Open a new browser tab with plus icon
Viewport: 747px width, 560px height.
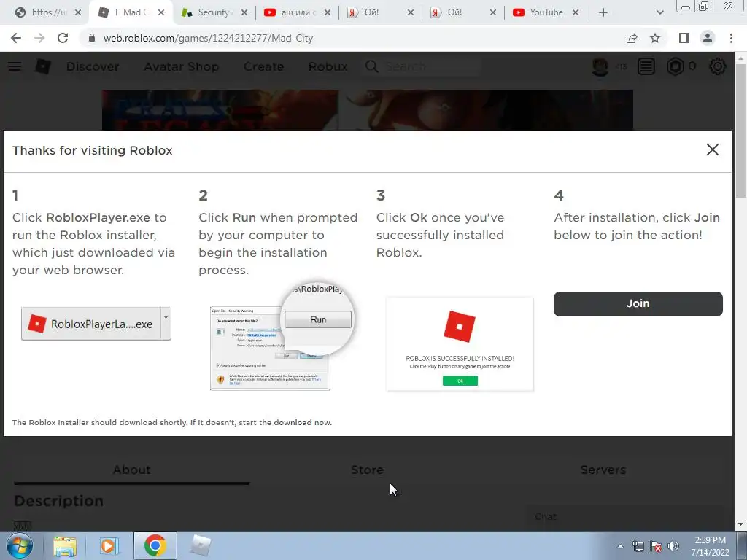[603, 12]
